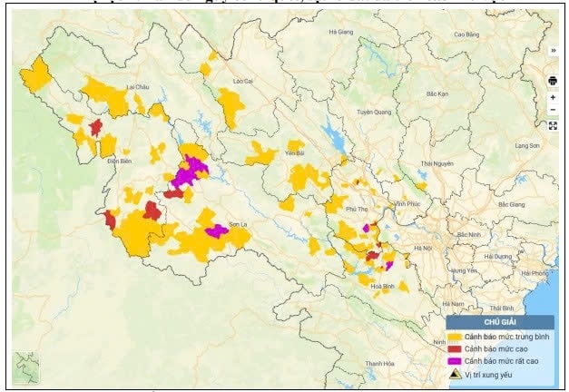Select the Lào Cai province label
Image resolution: width=569 pixels, height=392 pixels.
tap(243, 82)
